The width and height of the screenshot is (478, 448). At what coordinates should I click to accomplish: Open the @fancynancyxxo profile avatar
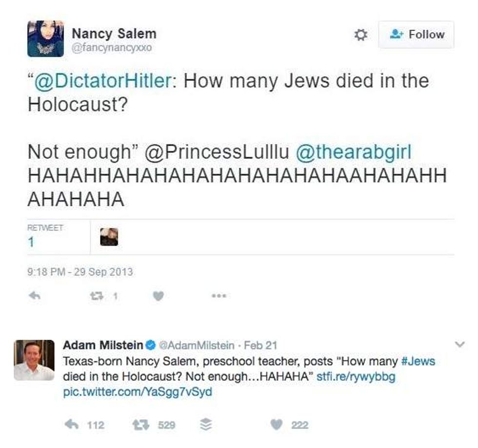click(x=45, y=39)
